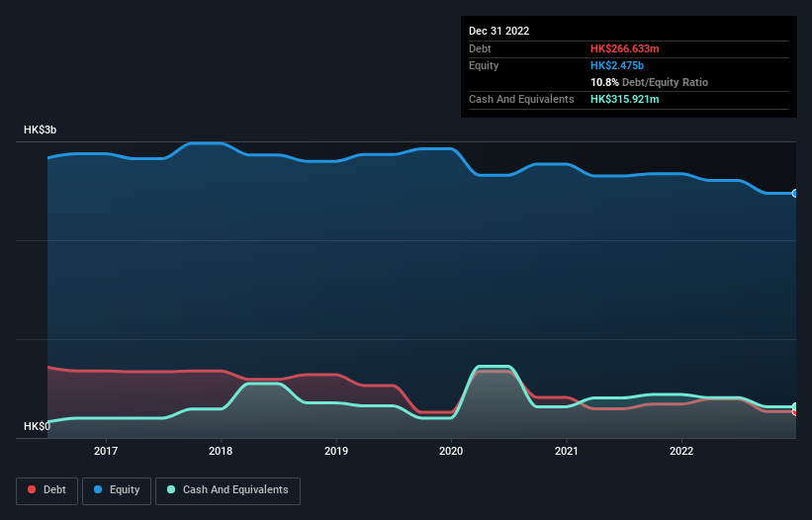Click the 2018 x-axis label
The height and width of the screenshot is (520, 812).
(221, 451)
